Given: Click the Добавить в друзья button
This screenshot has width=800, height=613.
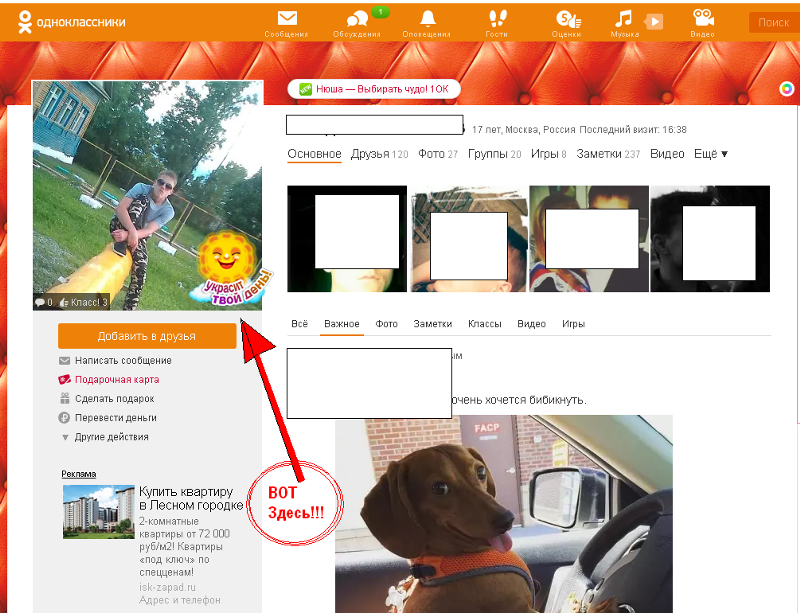Looking at the screenshot, I should click(147, 336).
